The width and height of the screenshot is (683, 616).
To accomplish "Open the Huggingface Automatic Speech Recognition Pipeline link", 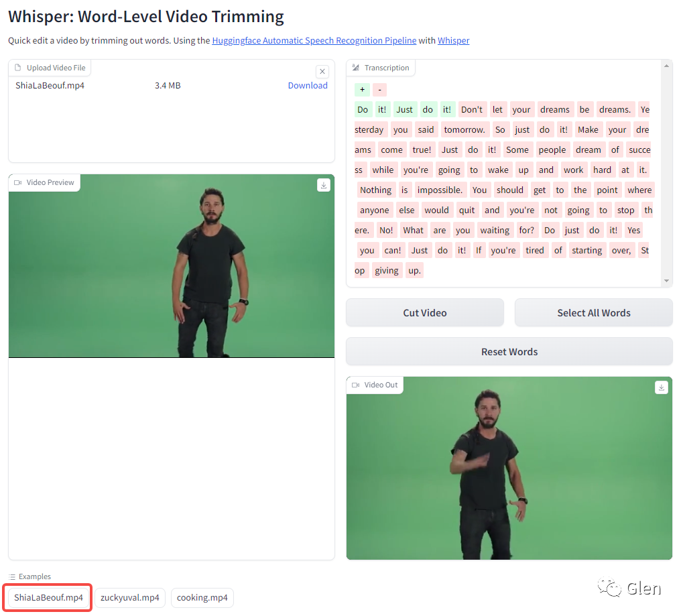I will [314, 40].
